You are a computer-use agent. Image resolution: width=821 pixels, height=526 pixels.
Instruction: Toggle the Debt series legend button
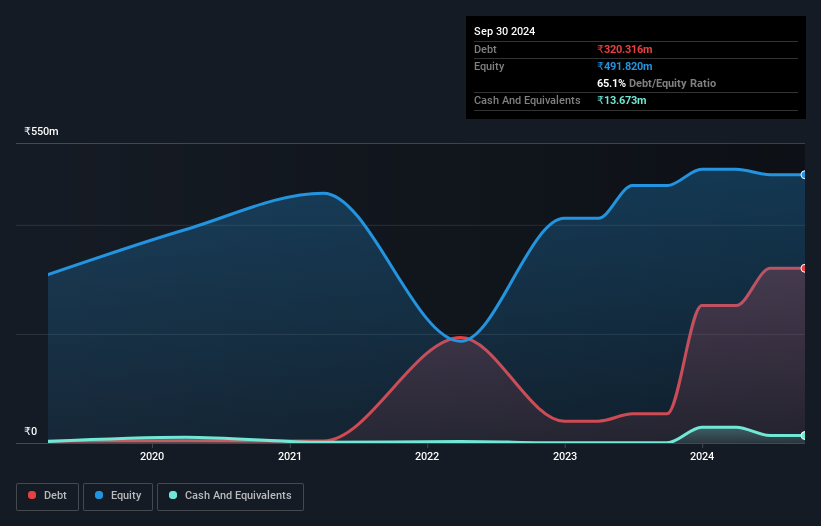coord(48,496)
